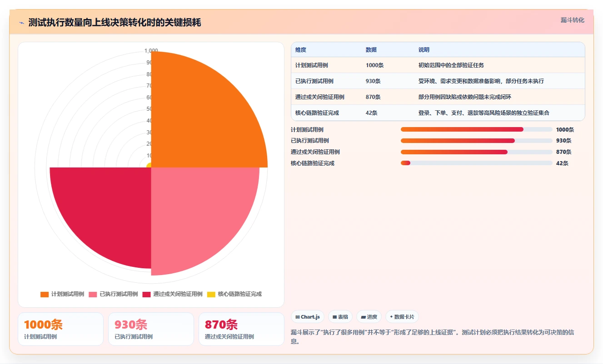Click the 1,000 axis label on chart
The width and height of the screenshot is (603, 364).
[x=151, y=51]
